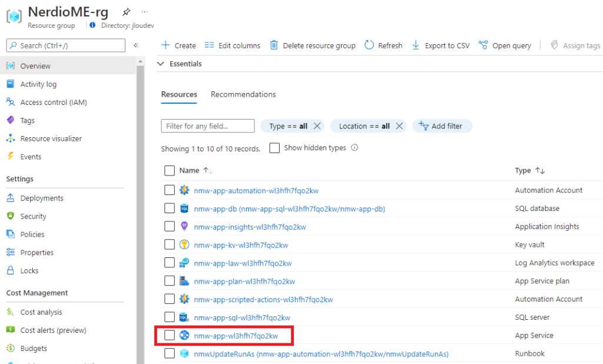
Task: Open the nmw-app-kv-wl3hfh7fqo2kw key vault link
Action: 241,245
